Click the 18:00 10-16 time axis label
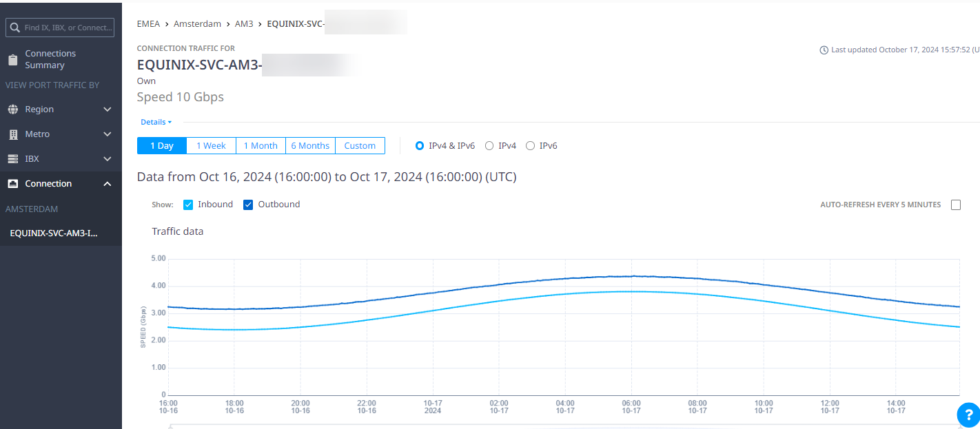The image size is (980, 429). point(234,406)
